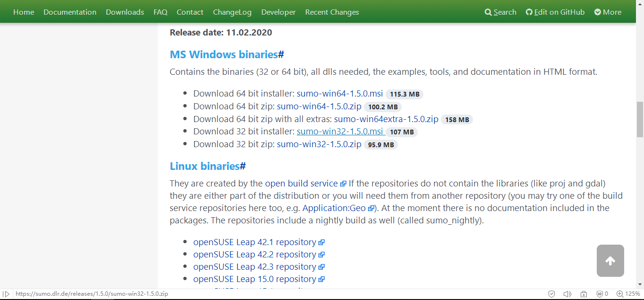Viewport: 644px width, 300px height.
Task: Expand the More dropdown menu
Action: (608, 12)
